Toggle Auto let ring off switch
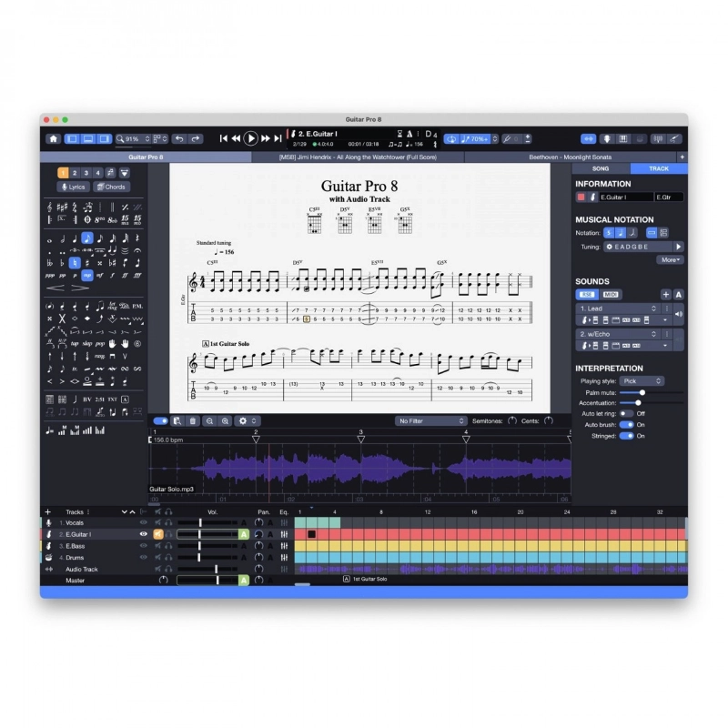The height and width of the screenshot is (728, 728). [x=625, y=414]
